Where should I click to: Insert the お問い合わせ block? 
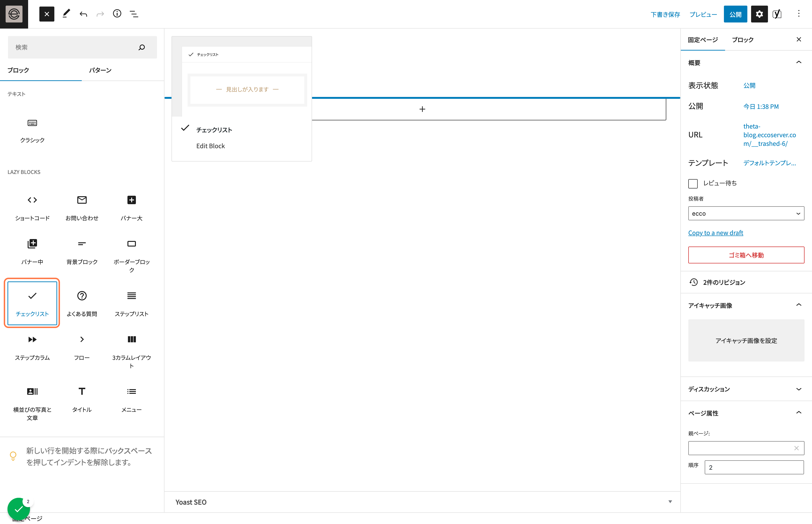coord(82,208)
